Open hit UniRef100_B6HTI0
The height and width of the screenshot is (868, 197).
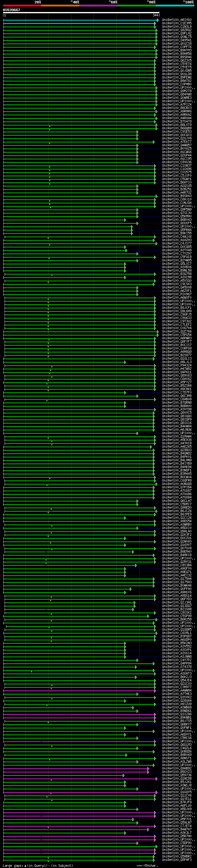[177, 182]
